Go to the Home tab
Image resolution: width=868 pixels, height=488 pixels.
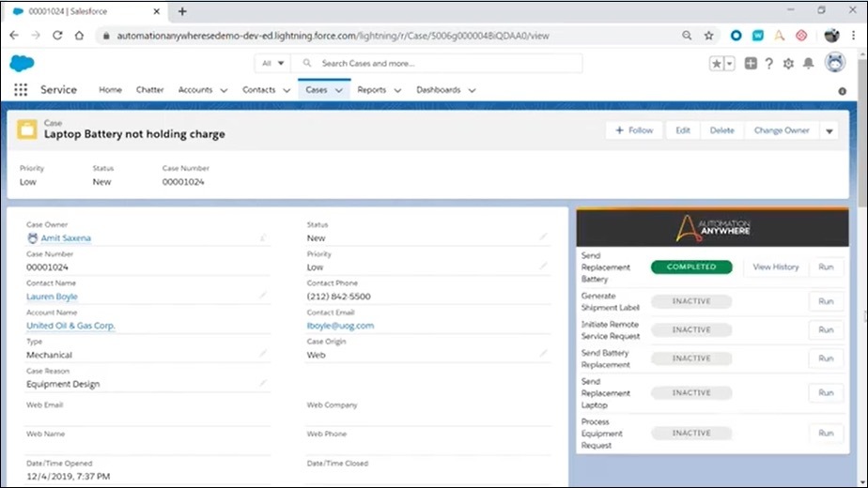click(110, 90)
